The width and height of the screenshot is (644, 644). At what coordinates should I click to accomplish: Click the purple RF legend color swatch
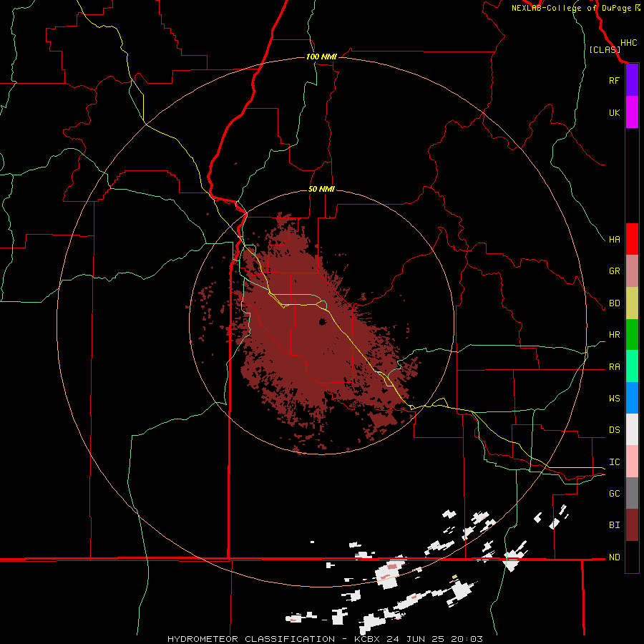point(632,80)
